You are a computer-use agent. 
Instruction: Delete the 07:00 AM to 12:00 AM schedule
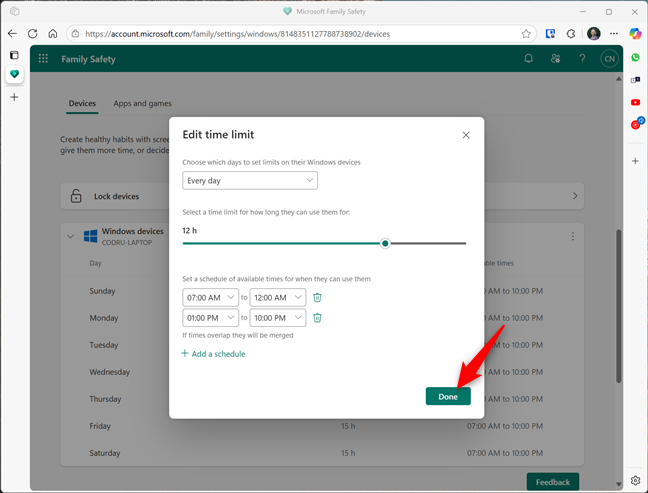(317, 297)
